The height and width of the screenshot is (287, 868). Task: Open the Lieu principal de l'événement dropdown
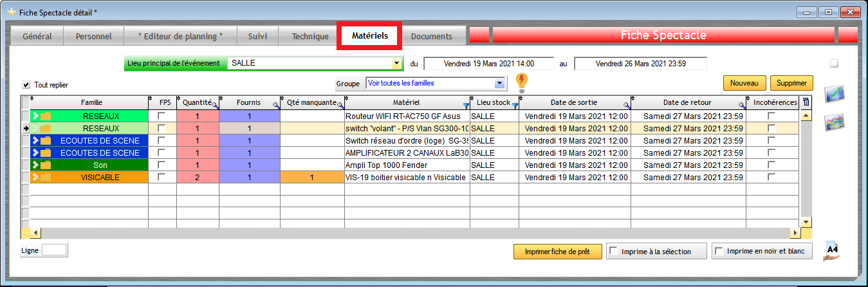coord(397,64)
